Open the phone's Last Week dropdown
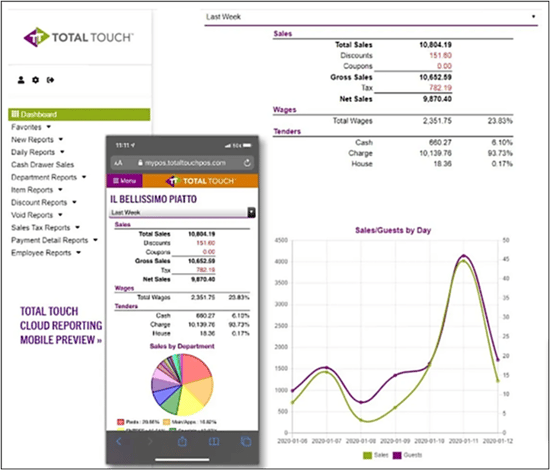Viewport: 550px width, 470px height. 182,212
